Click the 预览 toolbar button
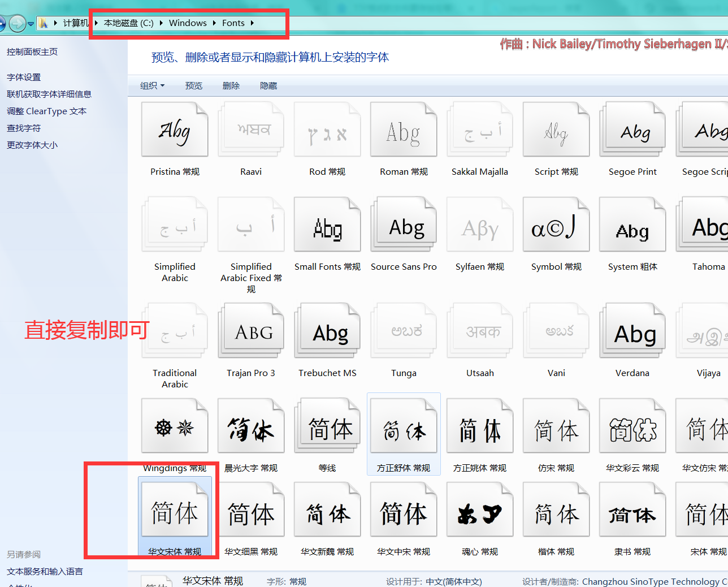 194,85
